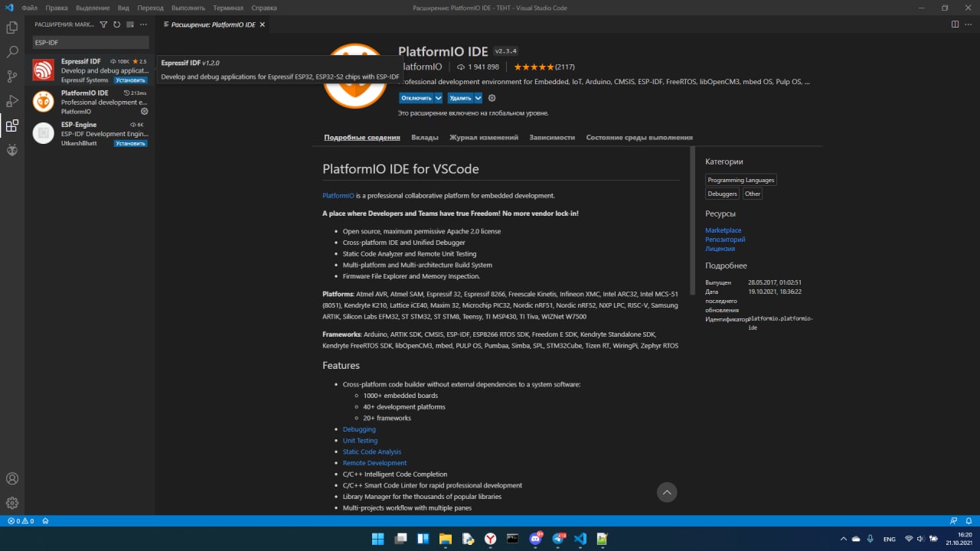This screenshot has height=551, width=980.
Task: Open the Выделение menu
Action: point(93,8)
